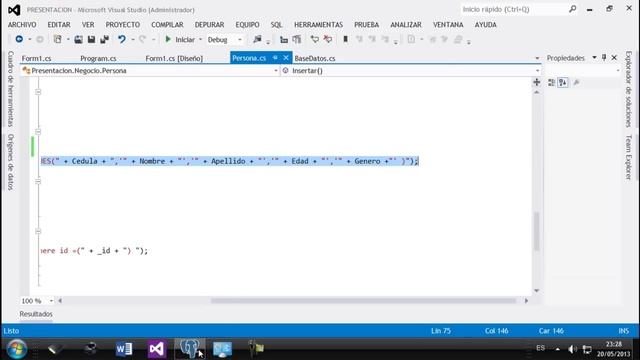
Task: Click the decrease indent toolbar icon
Action: coord(284,40)
